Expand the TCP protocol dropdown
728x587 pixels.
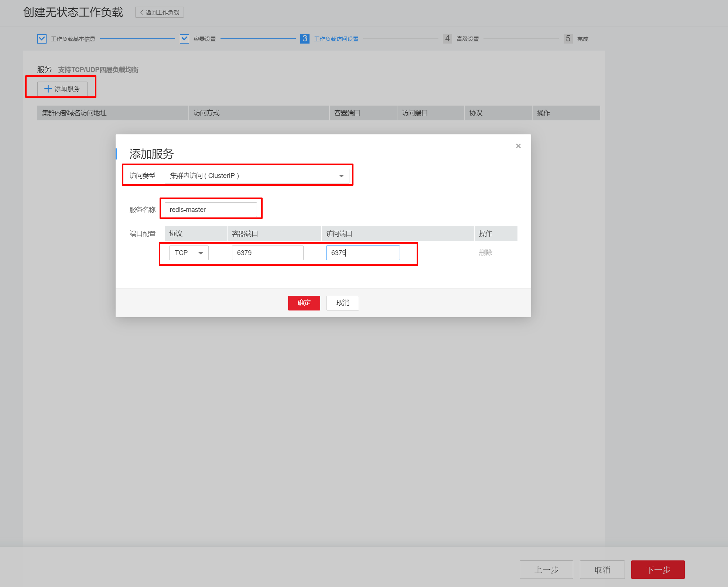tap(189, 253)
